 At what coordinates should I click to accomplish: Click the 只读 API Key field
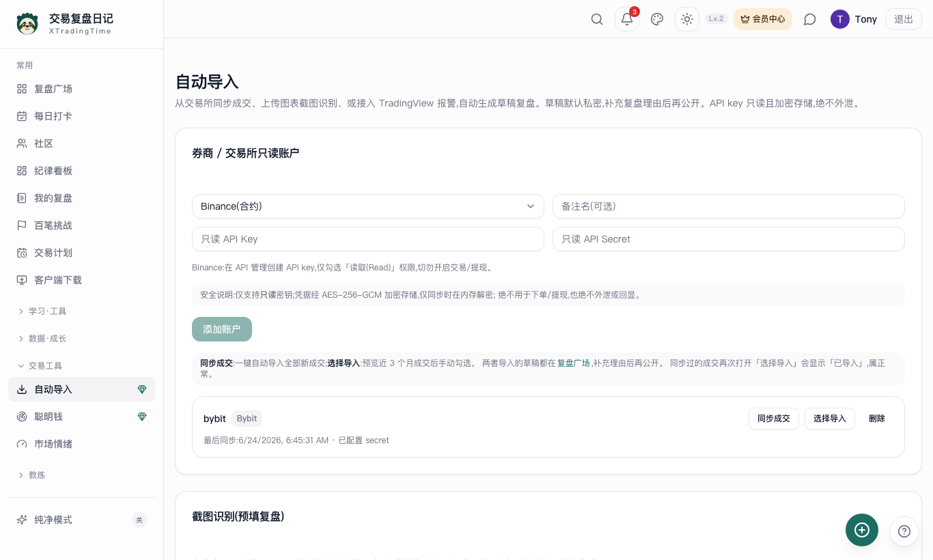tap(368, 239)
